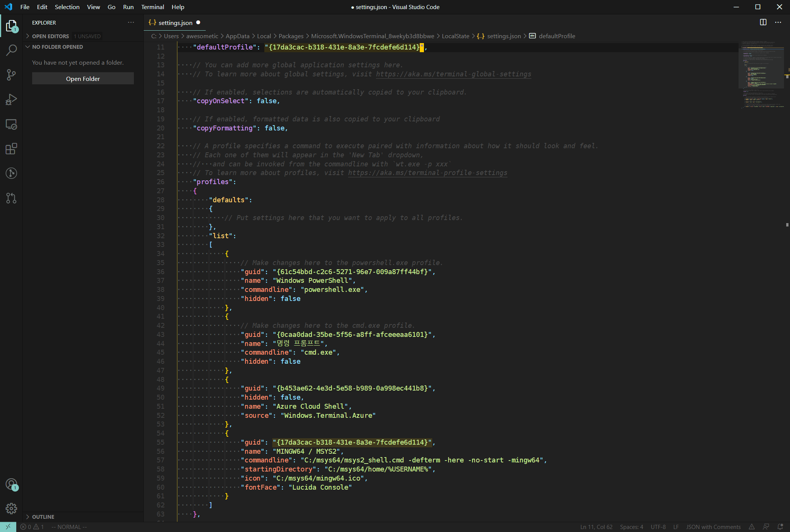Open the terminal-global-settings link
The image size is (790, 532).
[x=453, y=74]
